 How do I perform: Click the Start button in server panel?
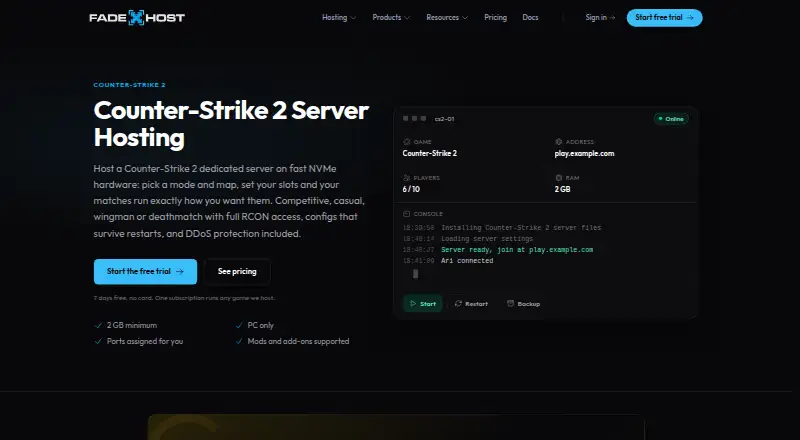point(422,304)
